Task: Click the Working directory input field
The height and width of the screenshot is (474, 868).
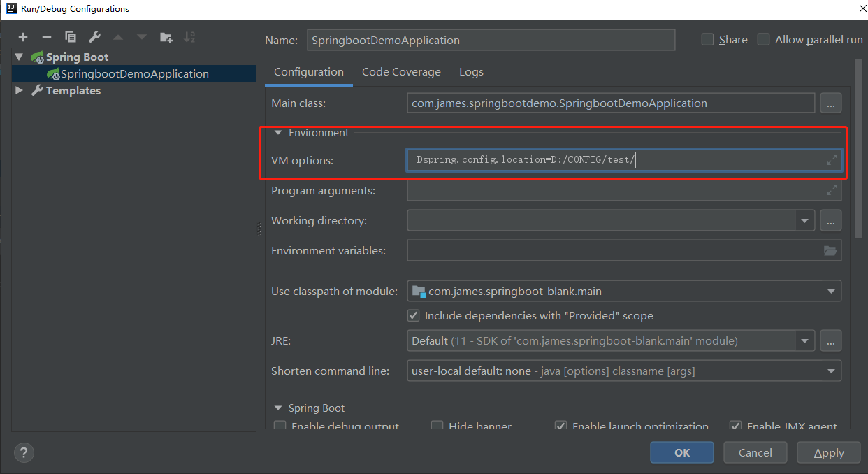Action: point(601,221)
